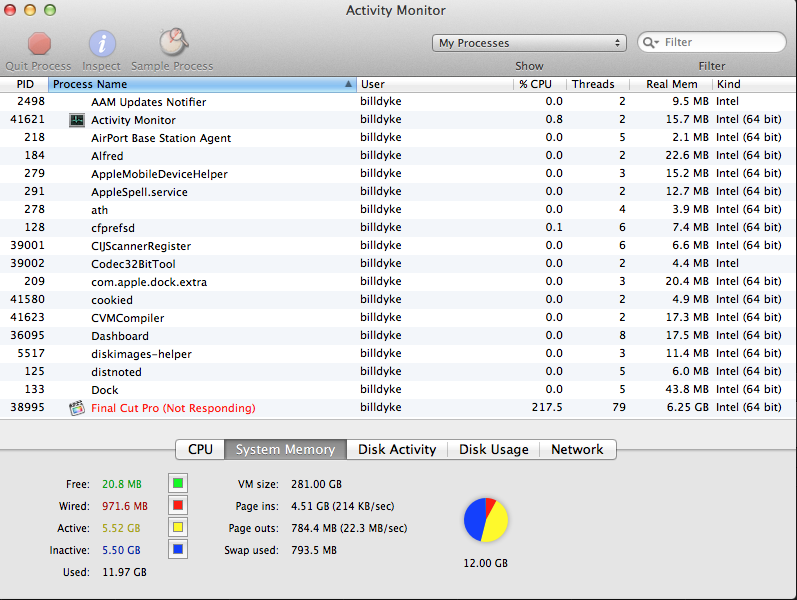Click the VM size 281.00 GB value
This screenshot has width=797, height=600.
pos(316,484)
